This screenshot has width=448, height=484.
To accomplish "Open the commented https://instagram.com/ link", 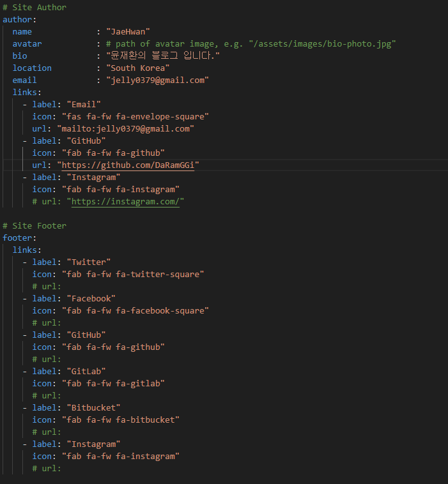I will coord(125,202).
